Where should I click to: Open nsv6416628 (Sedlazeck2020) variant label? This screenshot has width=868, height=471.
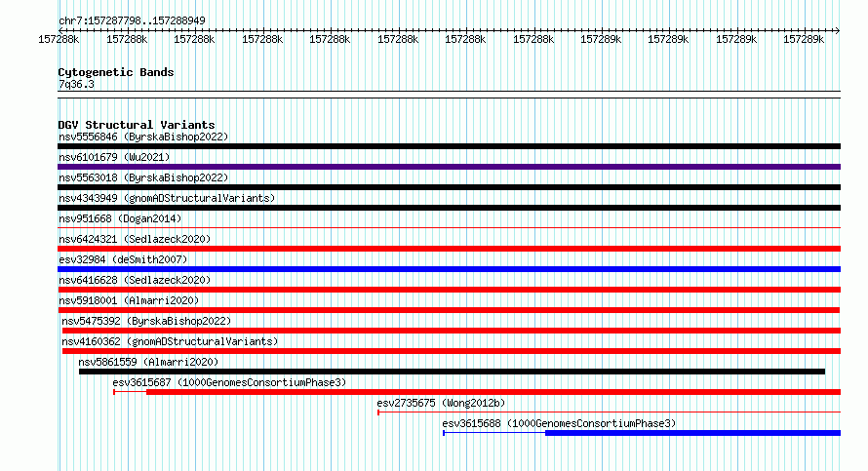pyautogui.click(x=135, y=280)
